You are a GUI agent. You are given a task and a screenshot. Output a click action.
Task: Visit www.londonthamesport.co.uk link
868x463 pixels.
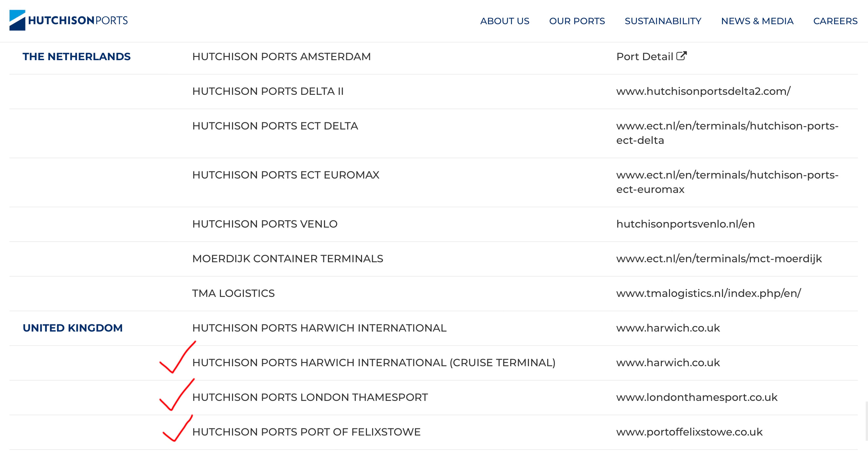point(697,397)
